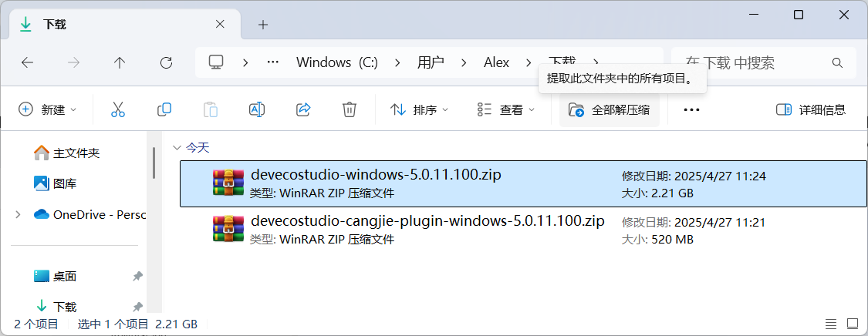Open the 查看 view dropdown
The image size is (868, 336).
[x=506, y=109]
